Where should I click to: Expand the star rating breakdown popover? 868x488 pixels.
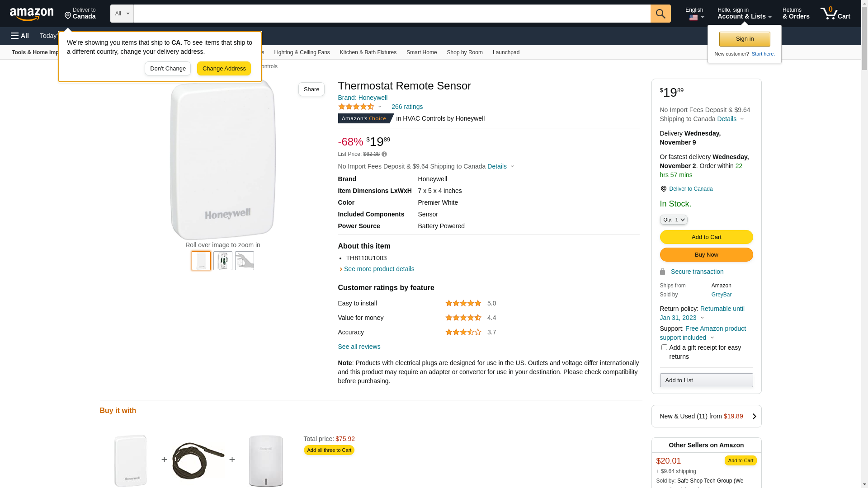380,107
